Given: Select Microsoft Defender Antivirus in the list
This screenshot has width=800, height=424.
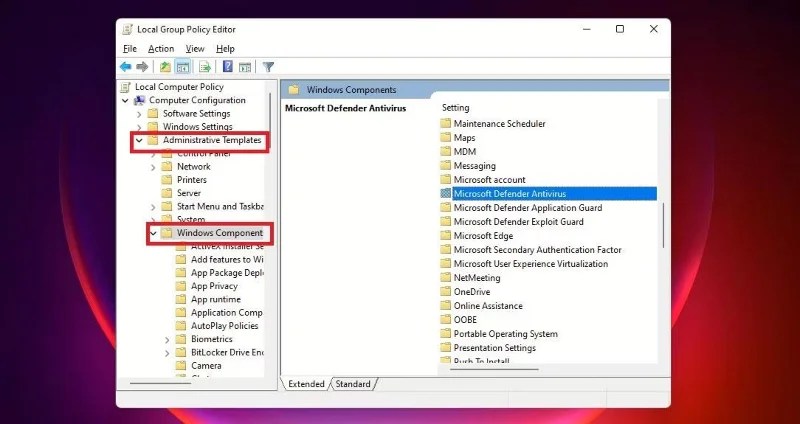Looking at the screenshot, I should 548,194.
